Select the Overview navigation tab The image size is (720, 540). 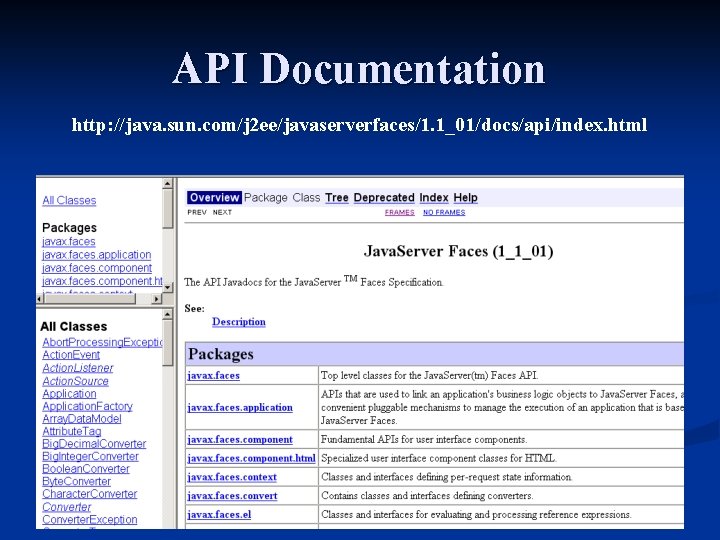[x=214, y=197]
